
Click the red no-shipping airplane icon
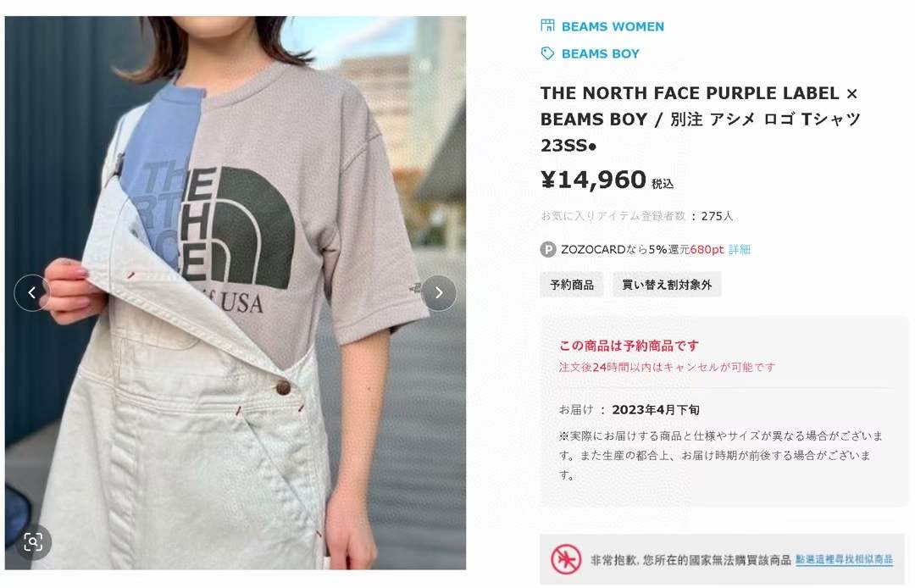pyautogui.click(x=566, y=559)
